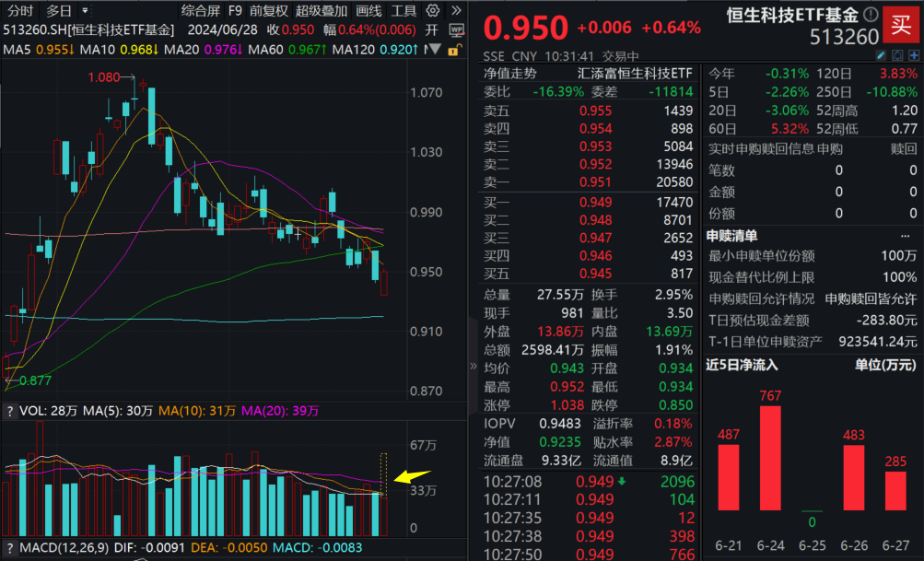
Task: Toggle the orange padlock icon
Action: point(453,50)
